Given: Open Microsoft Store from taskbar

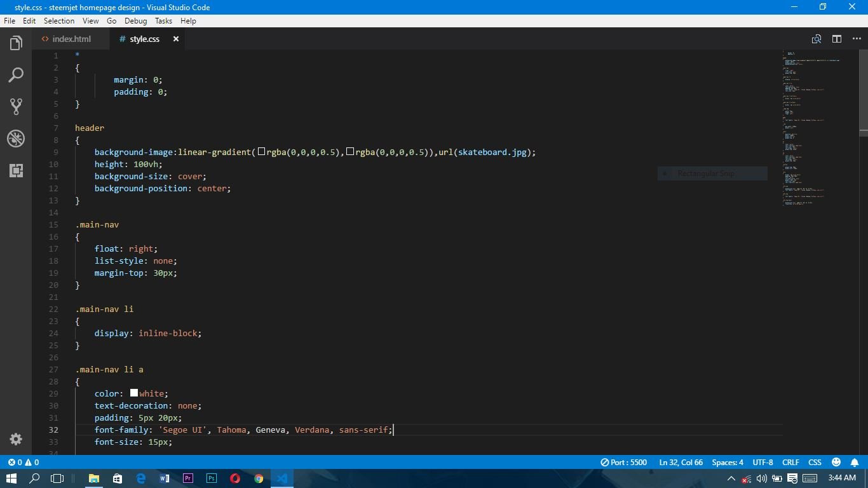Looking at the screenshot, I should coord(118,478).
